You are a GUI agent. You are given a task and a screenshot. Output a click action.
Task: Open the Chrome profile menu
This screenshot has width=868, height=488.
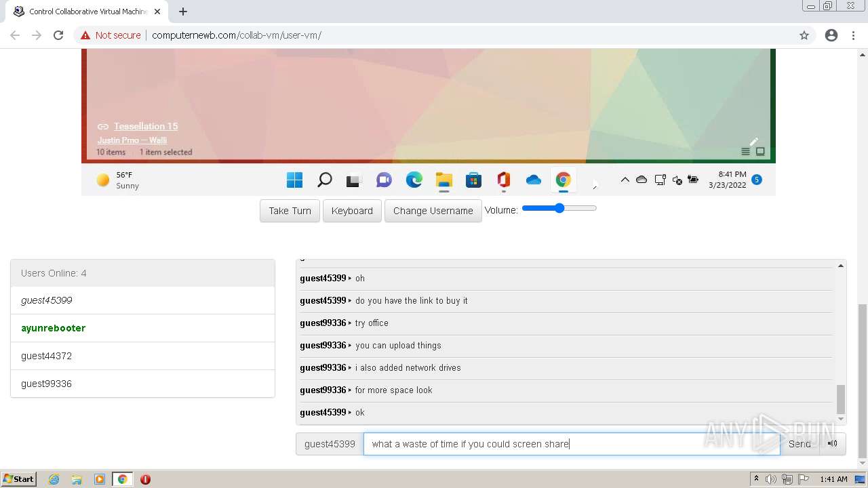831,35
